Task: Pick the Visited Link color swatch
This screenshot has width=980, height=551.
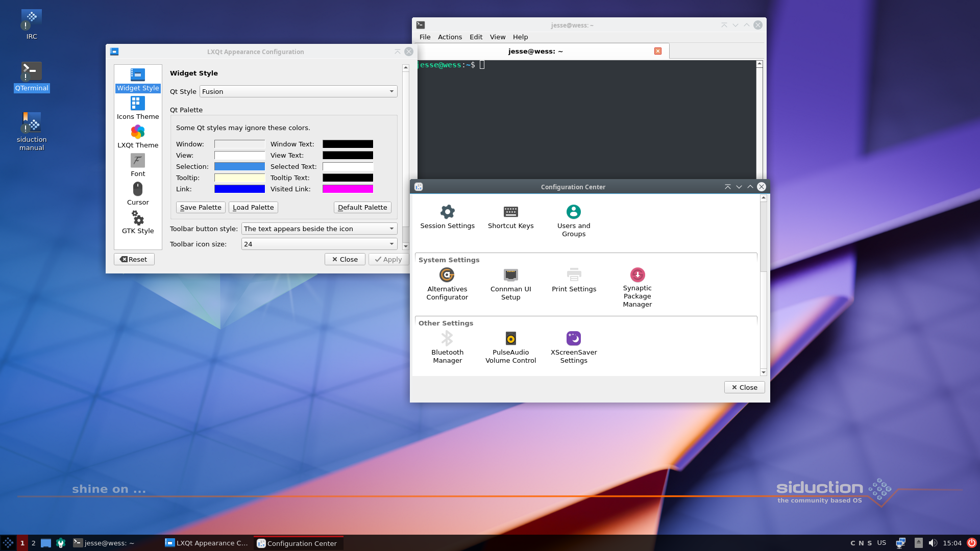Action: point(348,189)
